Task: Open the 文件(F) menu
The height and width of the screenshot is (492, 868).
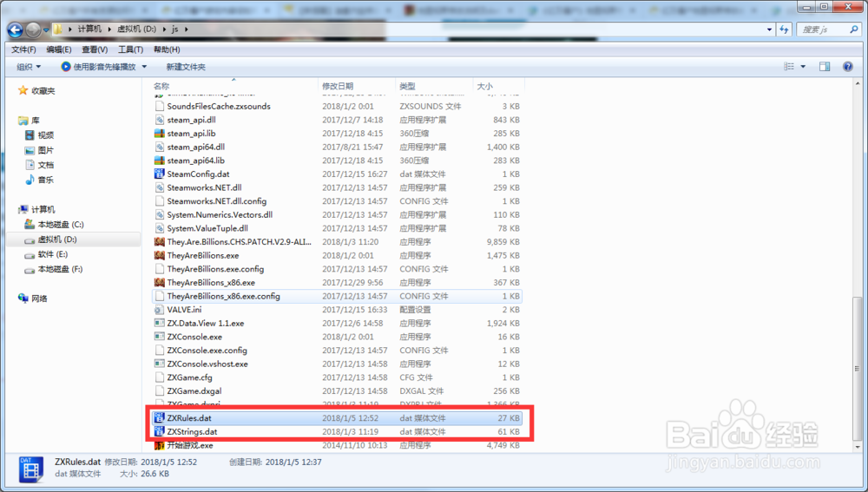Action: pyautogui.click(x=23, y=49)
